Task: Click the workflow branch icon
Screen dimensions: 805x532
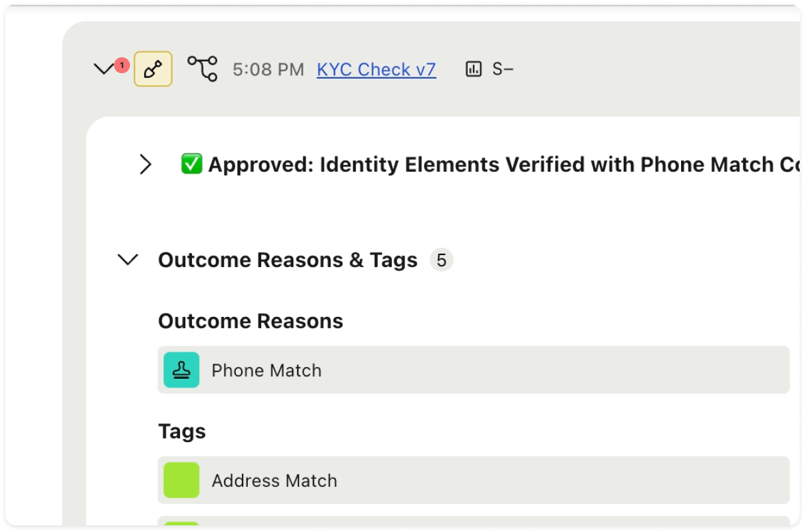Action: tap(203, 69)
